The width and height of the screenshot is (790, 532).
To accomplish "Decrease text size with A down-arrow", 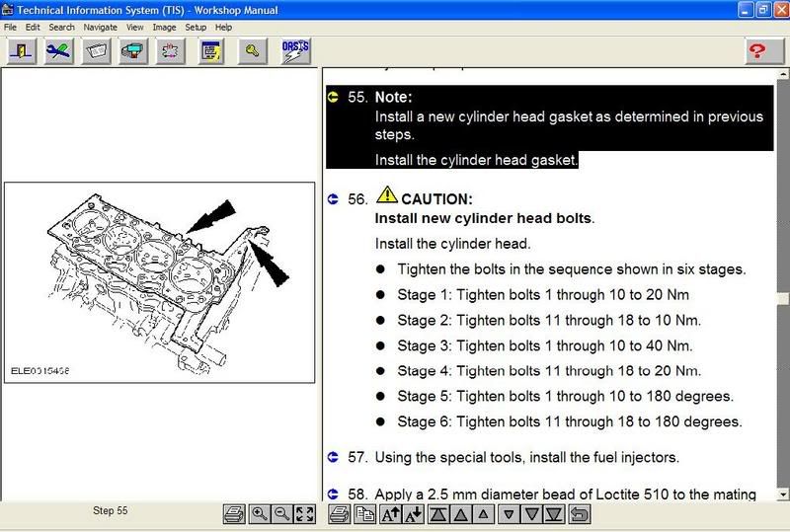I will coord(413,514).
